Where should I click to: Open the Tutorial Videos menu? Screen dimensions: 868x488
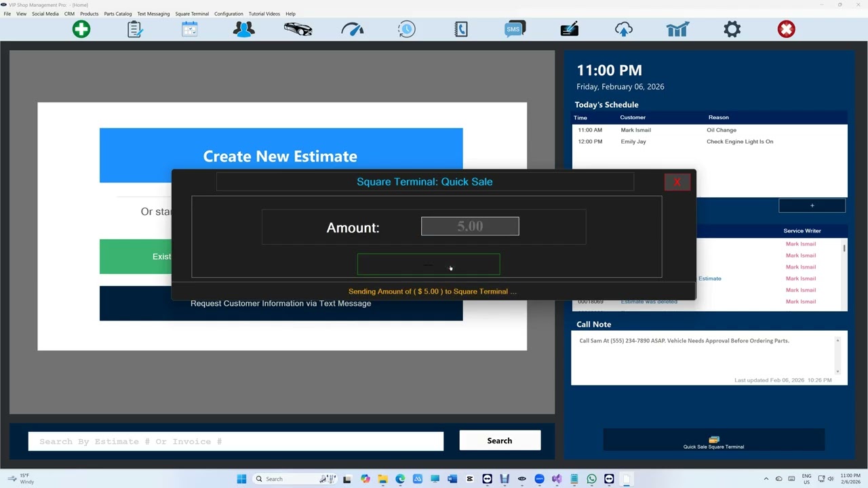[x=264, y=14]
